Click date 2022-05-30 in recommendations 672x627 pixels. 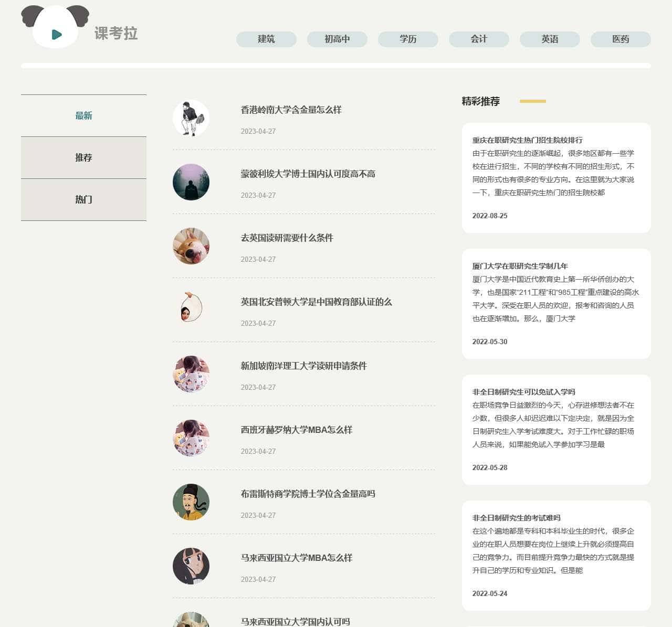point(489,342)
